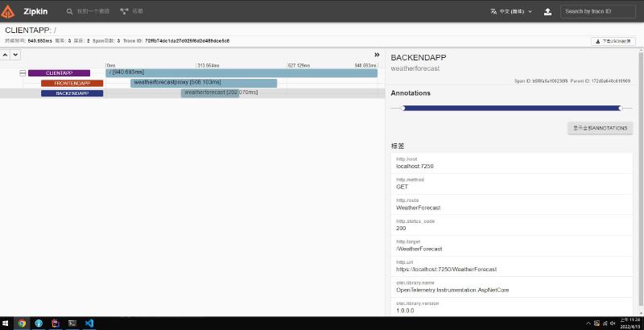Image resolution: width=644 pixels, height=330 pixels.
Task: Open the language selector dropdown
Action: pos(511,11)
